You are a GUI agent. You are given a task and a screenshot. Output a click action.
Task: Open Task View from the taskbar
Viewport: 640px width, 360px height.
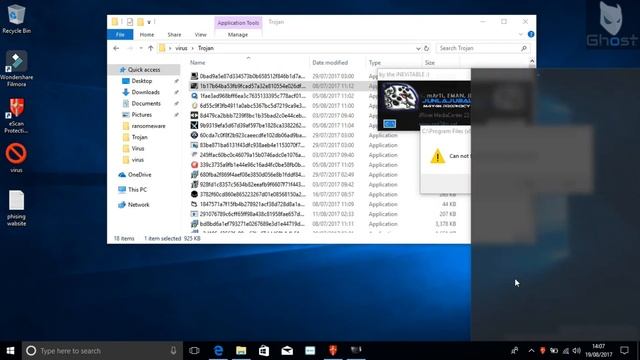coord(194,351)
